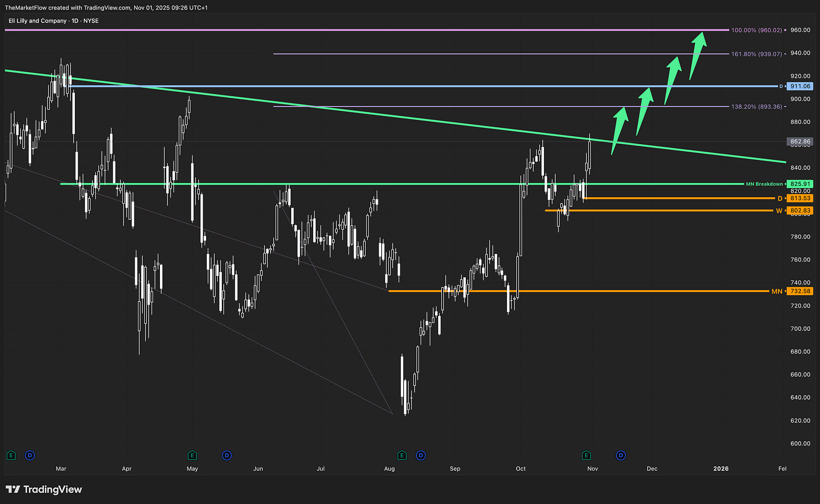Select the blue horizontal line at 911.06
The image size is (820, 504).
pos(422,86)
